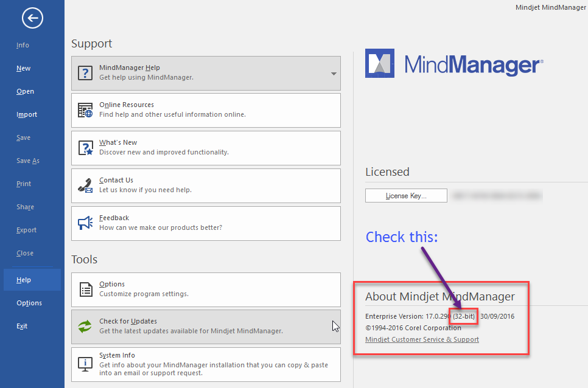Expand the MindManager Help dropdown arrow

tap(334, 74)
